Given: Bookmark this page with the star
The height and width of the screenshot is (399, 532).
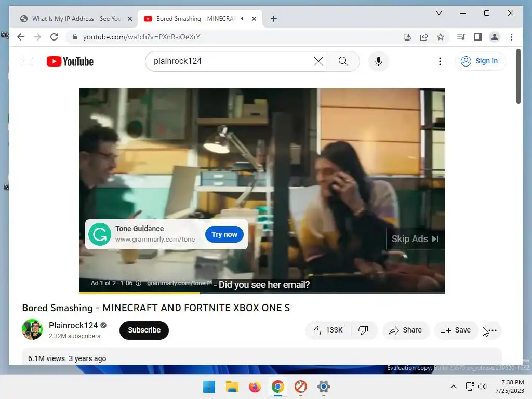Looking at the screenshot, I should (x=441, y=37).
